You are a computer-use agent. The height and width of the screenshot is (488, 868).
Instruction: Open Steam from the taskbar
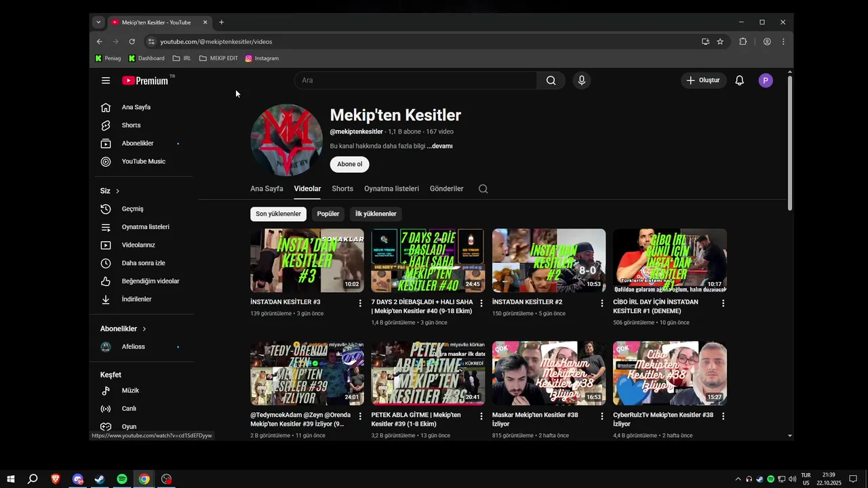(x=100, y=479)
